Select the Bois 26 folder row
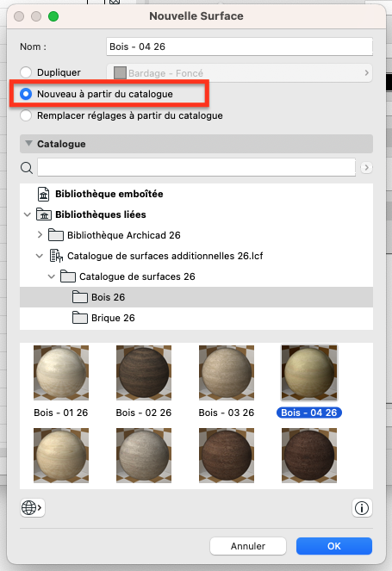The height and width of the screenshot is (571, 392). coord(196,297)
